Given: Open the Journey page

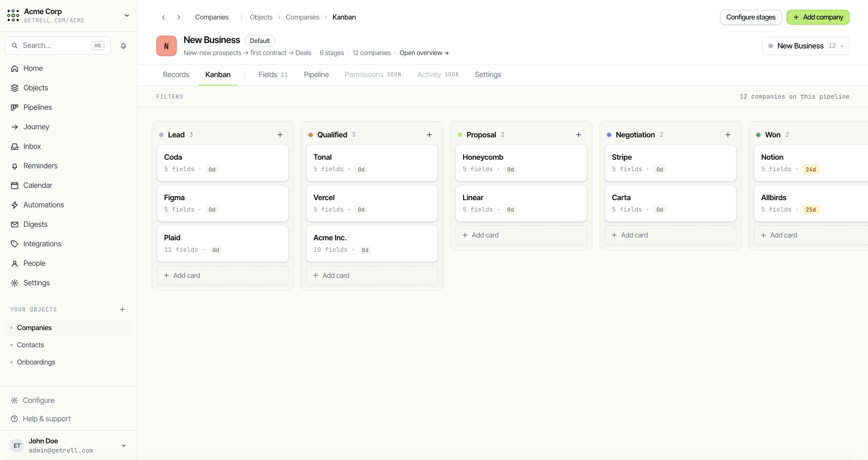Looking at the screenshot, I should [x=69, y=127].
